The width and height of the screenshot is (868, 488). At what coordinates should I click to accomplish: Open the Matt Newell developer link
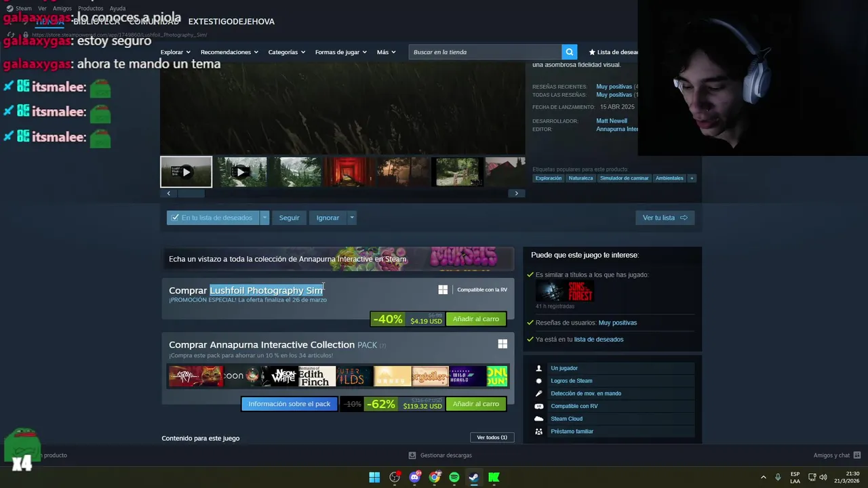612,121
